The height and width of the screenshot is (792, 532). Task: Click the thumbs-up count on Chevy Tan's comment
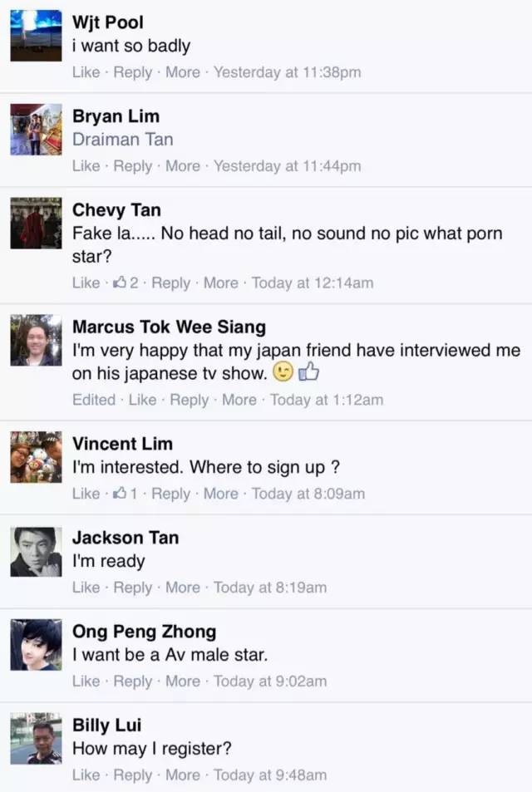126,283
